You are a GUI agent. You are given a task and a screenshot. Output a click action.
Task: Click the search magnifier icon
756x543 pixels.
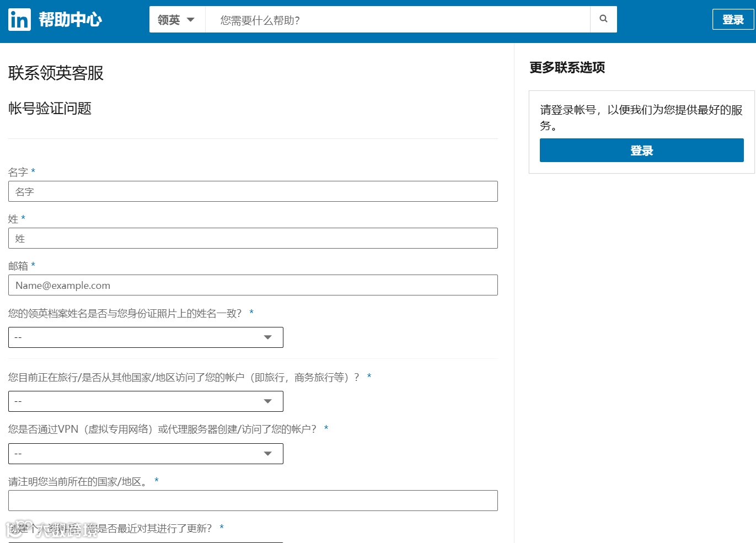coord(603,19)
